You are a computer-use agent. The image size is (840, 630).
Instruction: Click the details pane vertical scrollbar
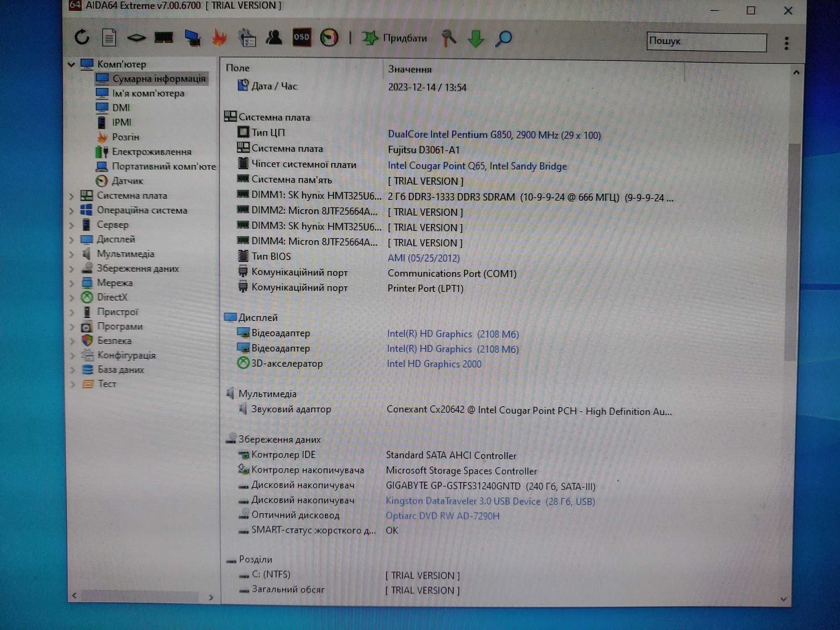point(793,252)
